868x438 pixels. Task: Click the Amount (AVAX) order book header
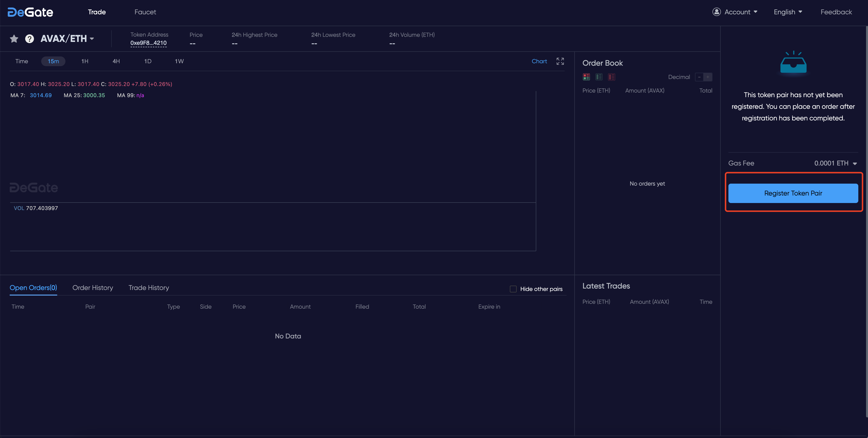click(x=645, y=90)
